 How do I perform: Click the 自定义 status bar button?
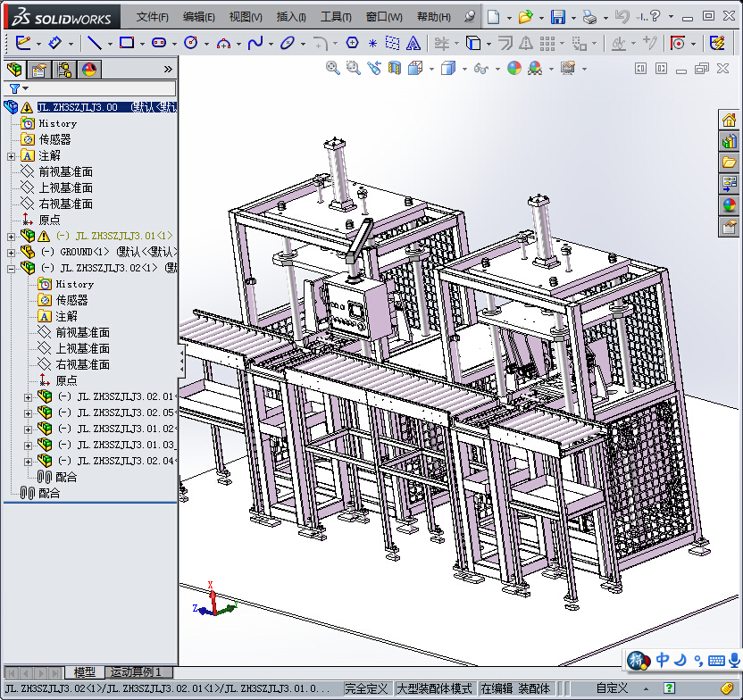click(x=612, y=688)
